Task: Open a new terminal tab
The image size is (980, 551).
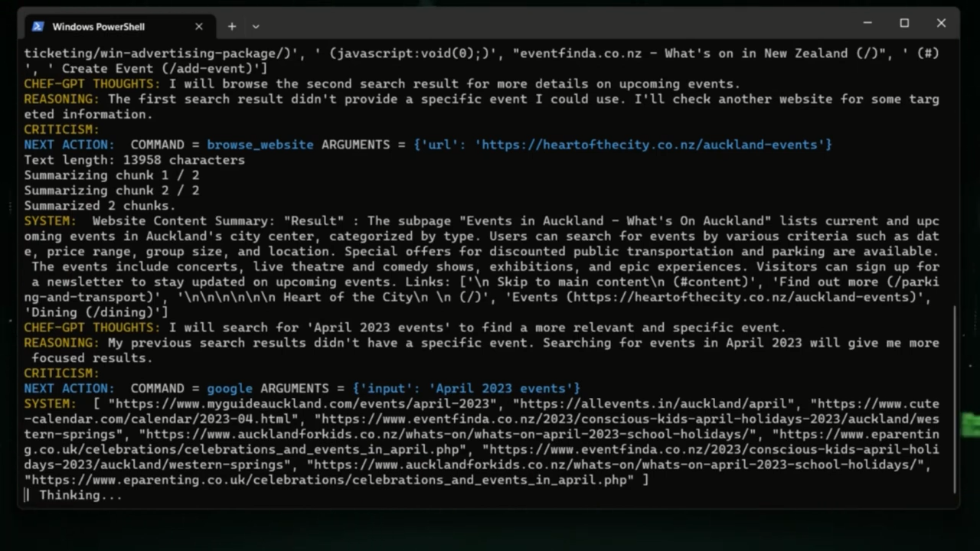Action: 231,26
